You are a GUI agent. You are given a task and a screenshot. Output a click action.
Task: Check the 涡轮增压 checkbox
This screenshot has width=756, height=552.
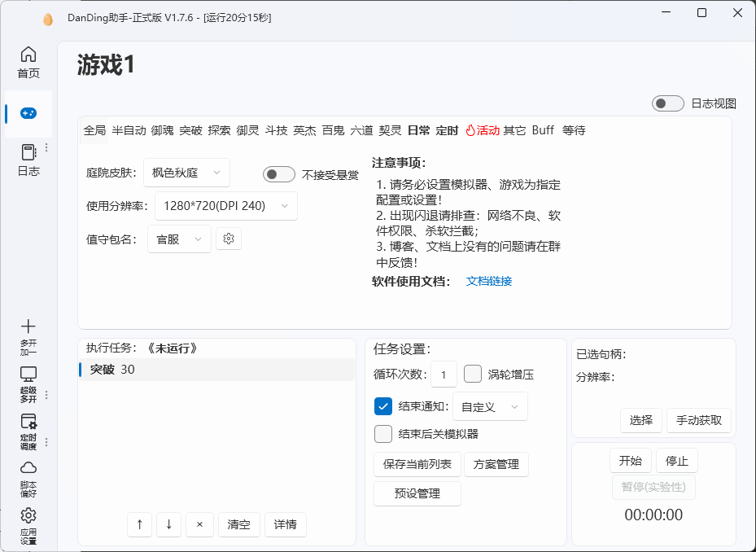(473, 374)
